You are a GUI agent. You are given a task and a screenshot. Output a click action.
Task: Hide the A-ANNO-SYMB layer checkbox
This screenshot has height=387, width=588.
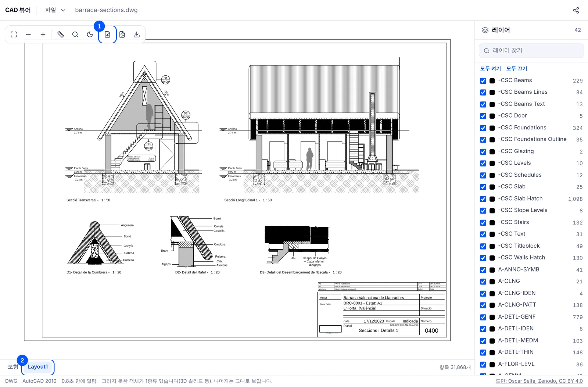pyautogui.click(x=483, y=270)
